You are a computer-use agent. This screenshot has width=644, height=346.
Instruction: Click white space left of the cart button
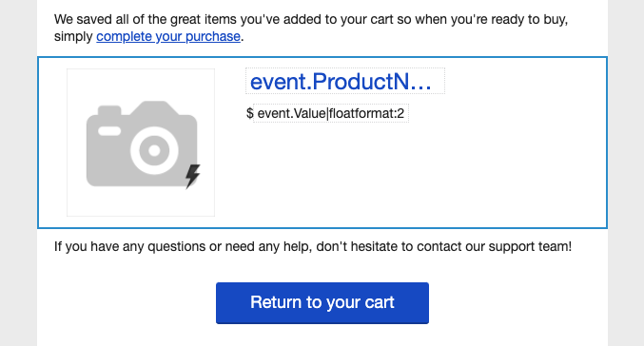coord(127,303)
